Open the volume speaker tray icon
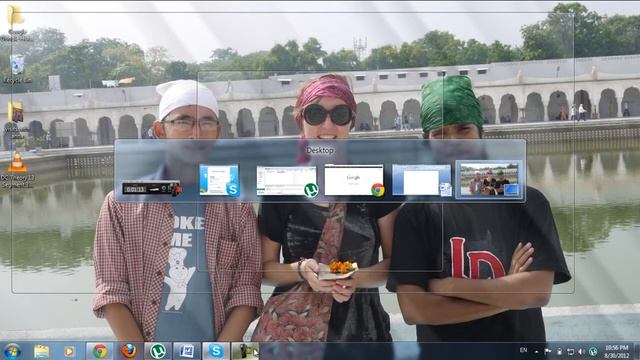 point(582,351)
